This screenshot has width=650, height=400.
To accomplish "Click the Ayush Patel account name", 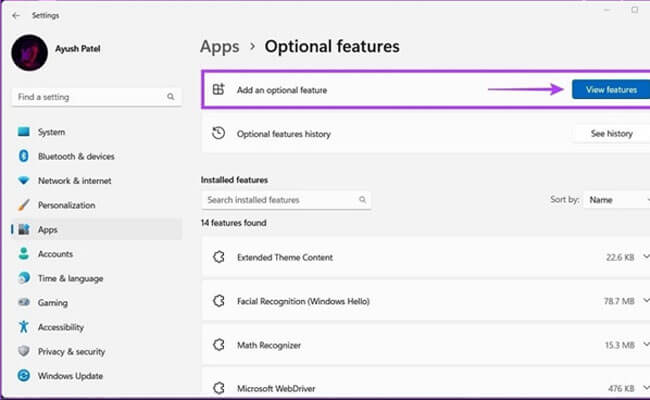I will (78, 49).
